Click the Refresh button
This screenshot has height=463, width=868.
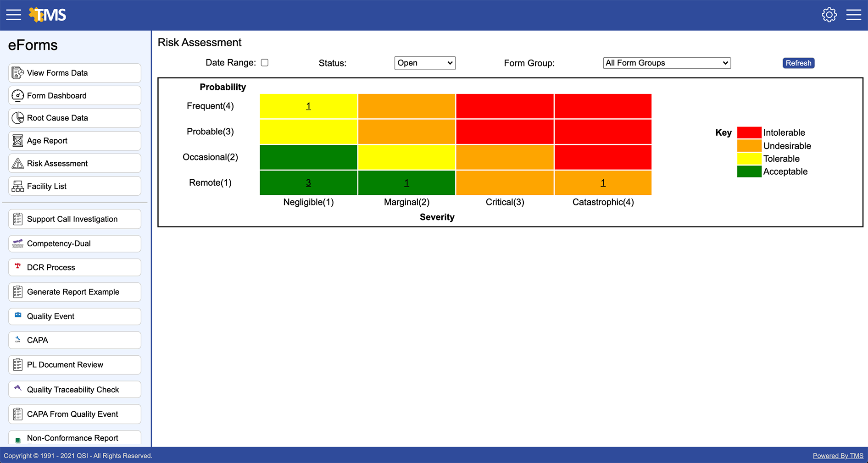pyautogui.click(x=798, y=63)
